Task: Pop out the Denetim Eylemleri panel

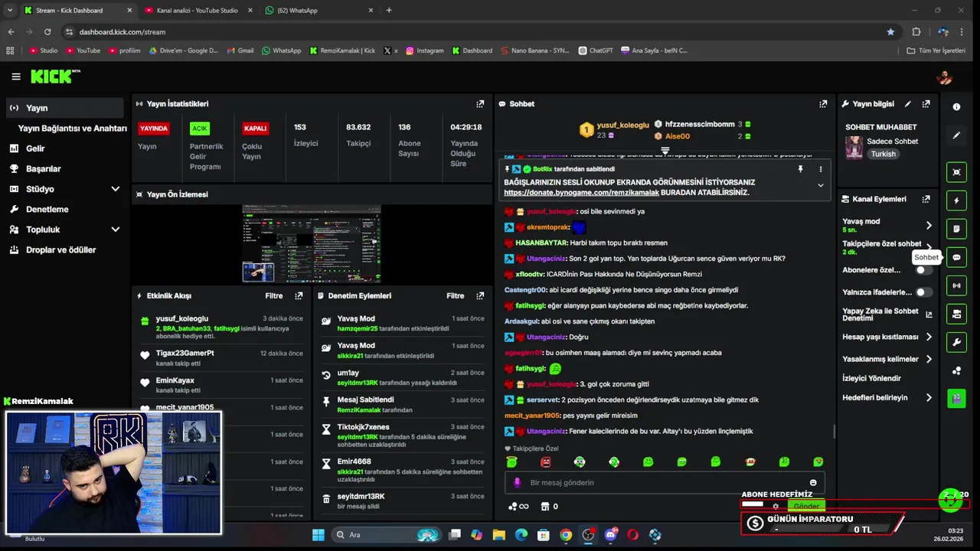Action: click(480, 295)
